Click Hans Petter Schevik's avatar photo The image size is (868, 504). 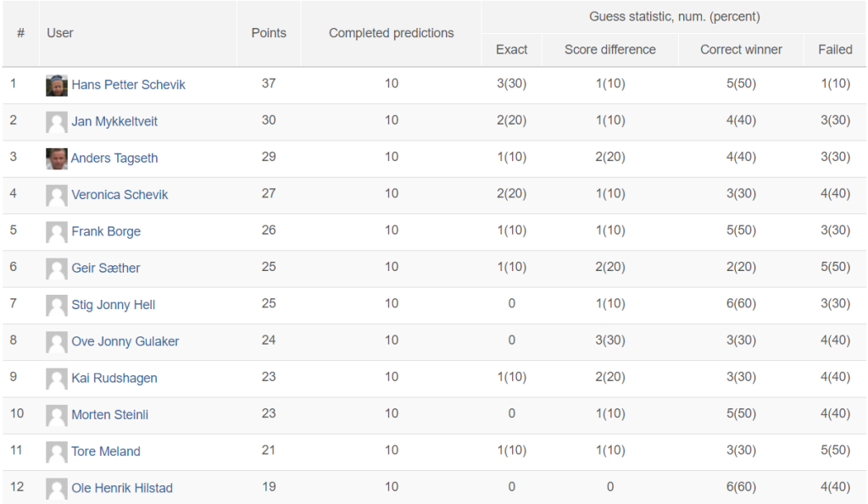click(x=57, y=86)
